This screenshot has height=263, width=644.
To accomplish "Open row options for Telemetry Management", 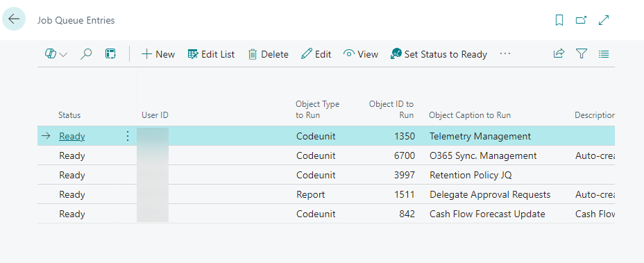I will (127, 136).
